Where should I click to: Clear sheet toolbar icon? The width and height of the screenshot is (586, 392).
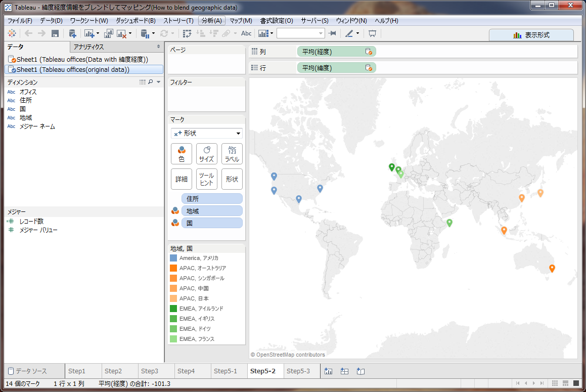click(121, 34)
